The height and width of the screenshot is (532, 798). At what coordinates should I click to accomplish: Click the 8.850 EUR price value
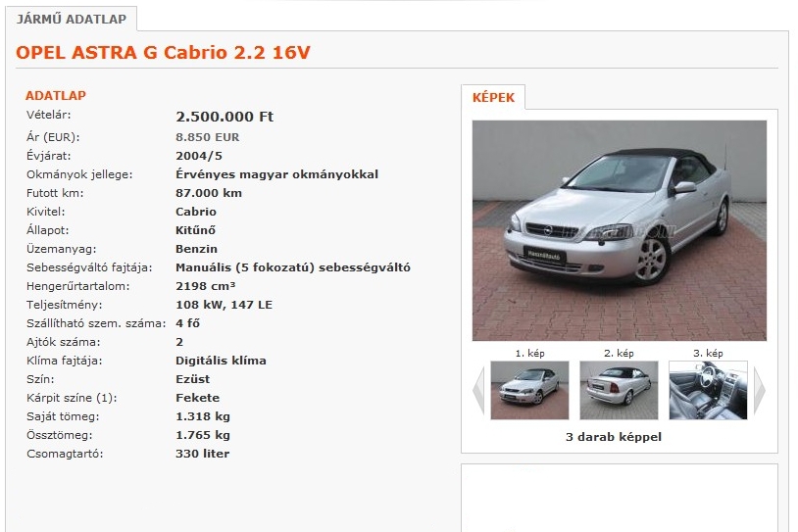pyautogui.click(x=207, y=137)
